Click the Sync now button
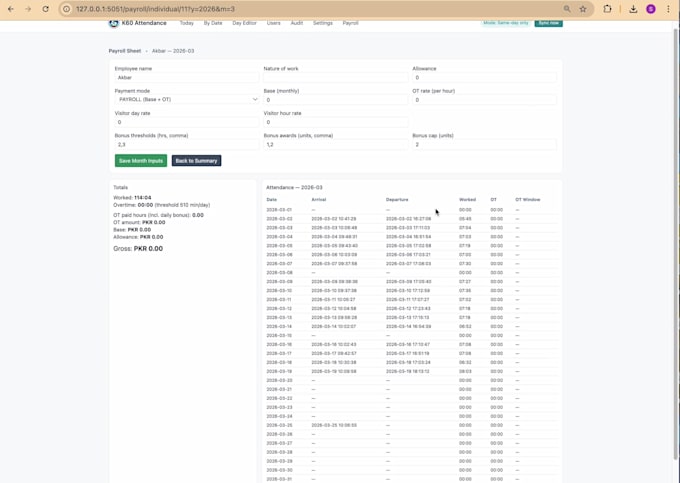The height and width of the screenshot is (483, 680). (549, 23)
